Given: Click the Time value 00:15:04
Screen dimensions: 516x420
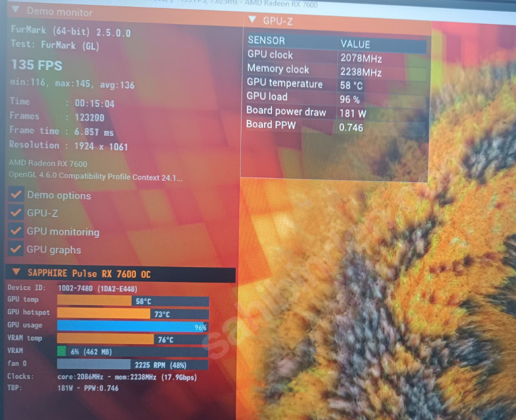Looking at the screenshot, I should (x=95, y=104).
